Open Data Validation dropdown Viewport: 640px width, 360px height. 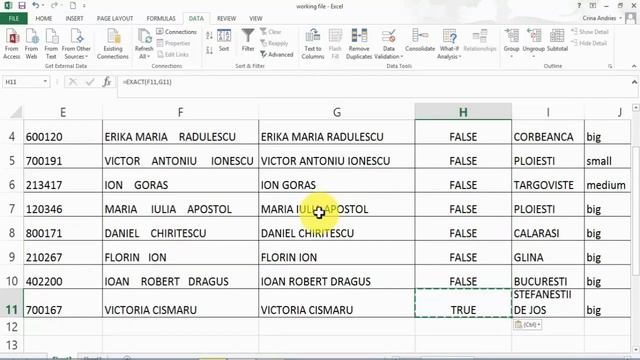[x=389, y=44]
